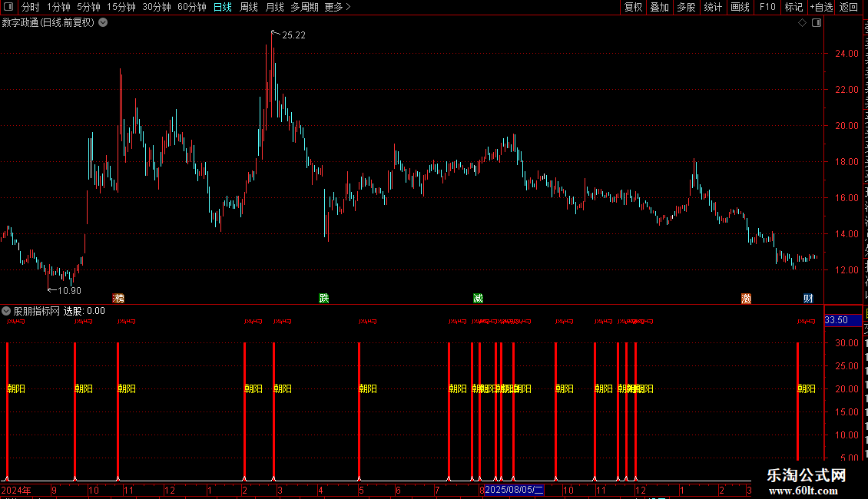
Task: Select the 1分钟 period
Action: pyautogui.click(x=58, y=7)
